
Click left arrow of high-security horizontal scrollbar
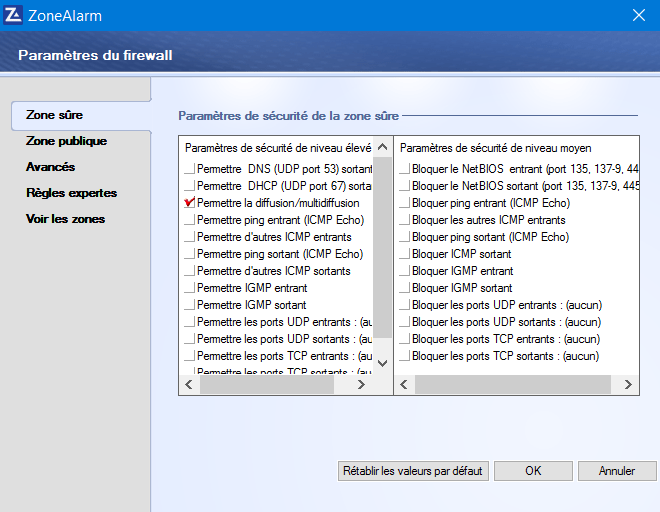coord(189,384)
